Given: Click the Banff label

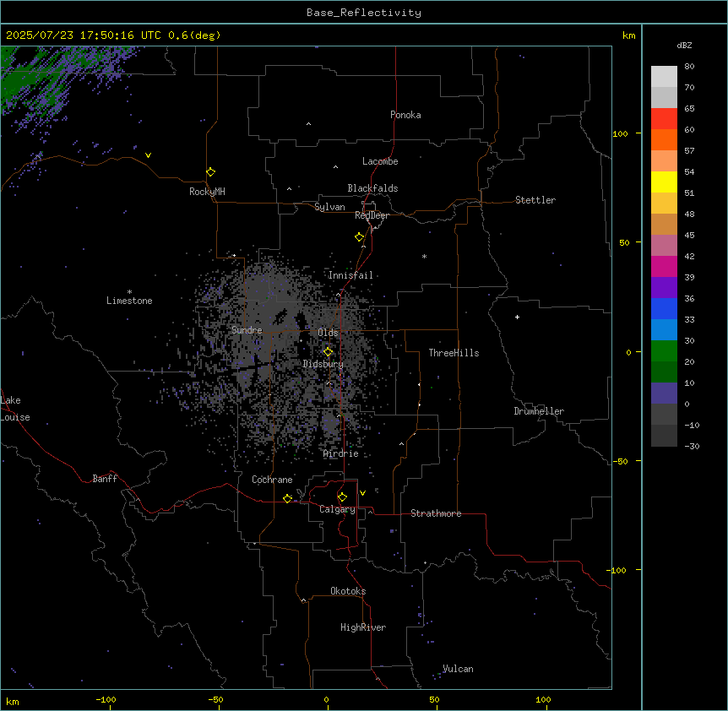Looking at the screenshot, I should click(105, 479).
